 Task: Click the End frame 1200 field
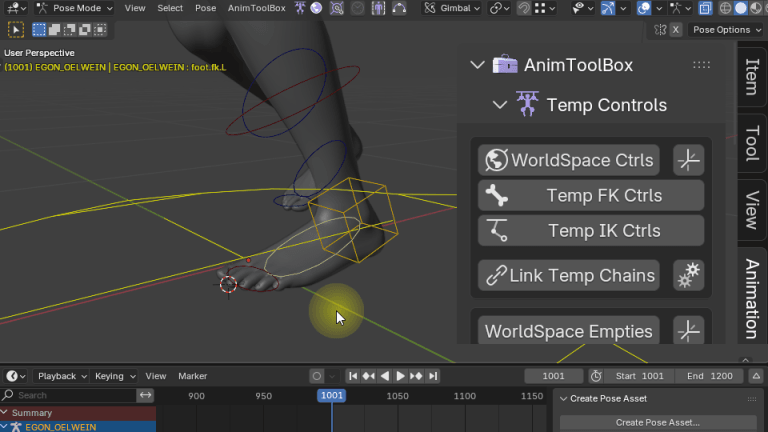708,376
